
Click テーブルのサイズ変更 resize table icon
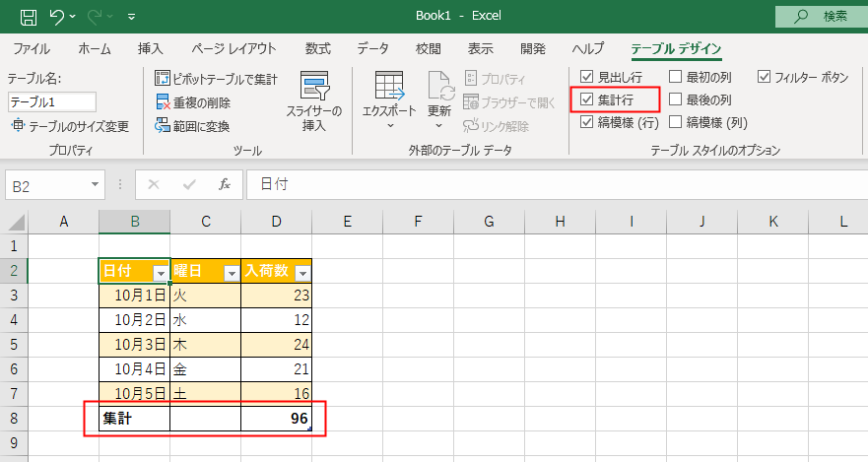(x=19, y=126)
